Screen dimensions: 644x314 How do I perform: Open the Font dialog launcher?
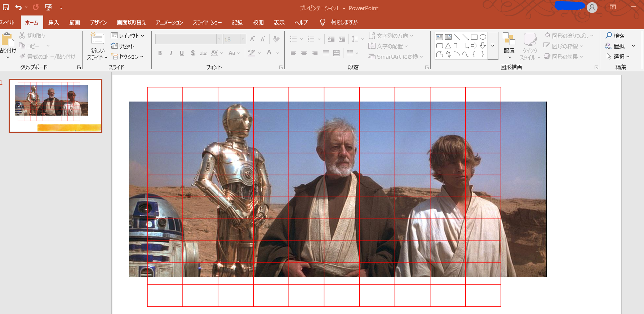[x=281, y=67]
